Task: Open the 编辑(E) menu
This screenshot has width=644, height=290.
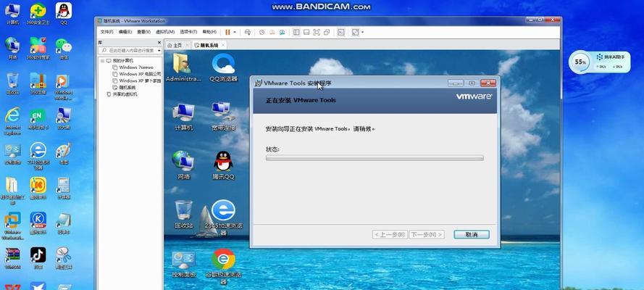Action: pyautogui.click(x=125, y=32)
